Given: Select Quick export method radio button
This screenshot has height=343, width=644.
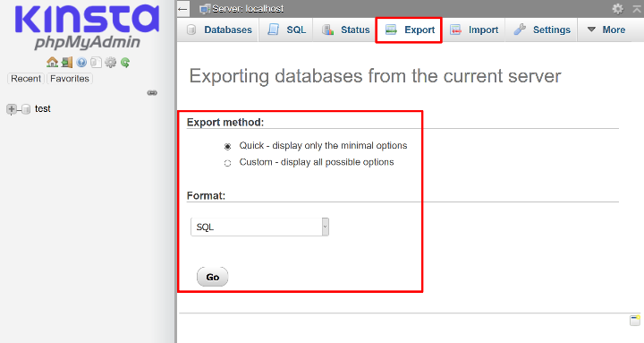Looking at the screenshot, I should point(227,146).
